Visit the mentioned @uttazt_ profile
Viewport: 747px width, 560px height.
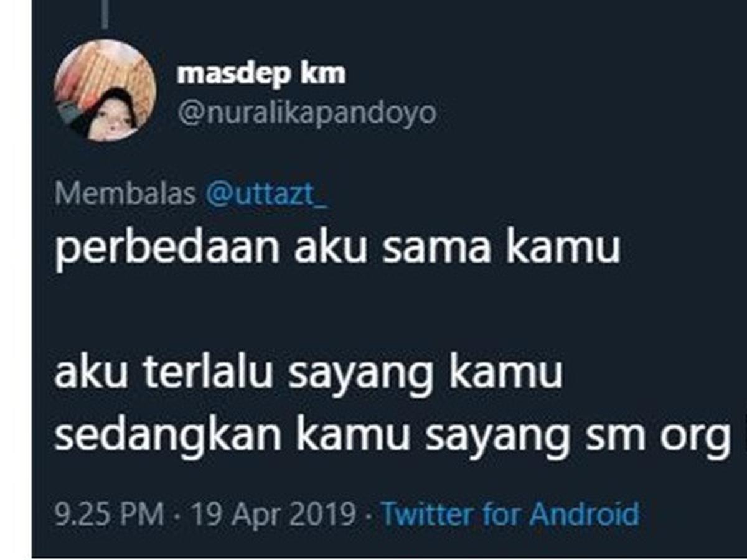[x=266, y=195]
